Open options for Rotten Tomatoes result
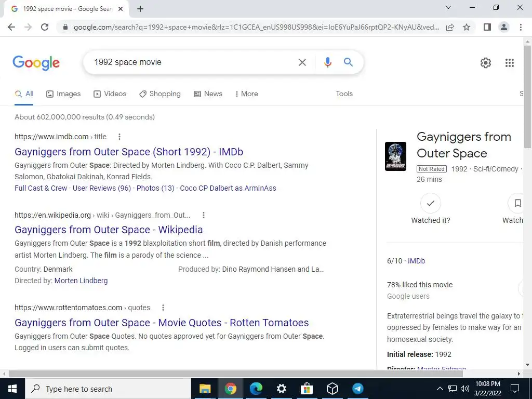The height and width of the screenshot is (399, 532). 163,308
